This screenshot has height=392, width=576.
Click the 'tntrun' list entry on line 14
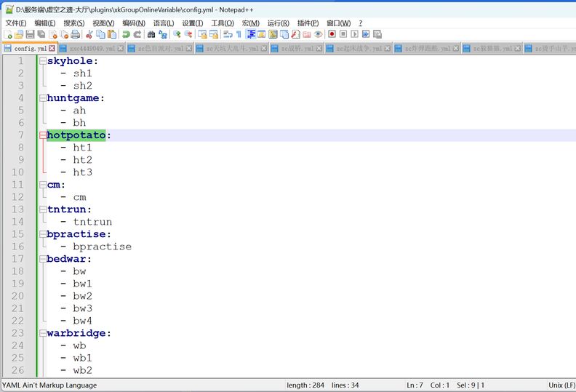92,222
